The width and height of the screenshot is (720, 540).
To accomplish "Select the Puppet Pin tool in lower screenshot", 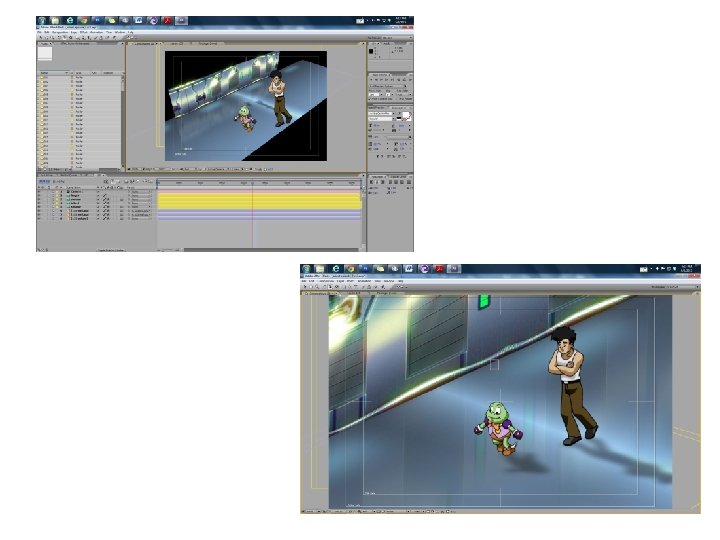I will [383, 287].
